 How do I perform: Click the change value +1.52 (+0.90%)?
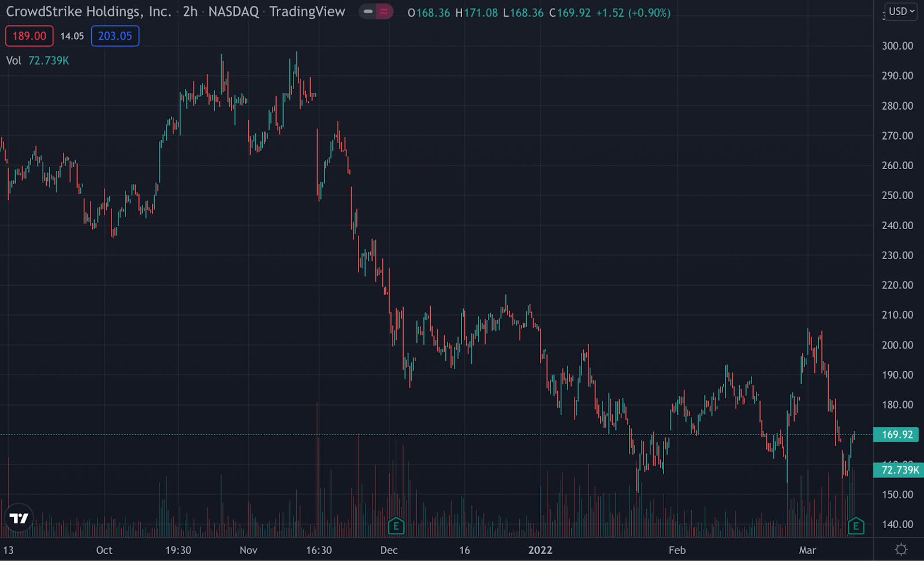tap(633, 13)
